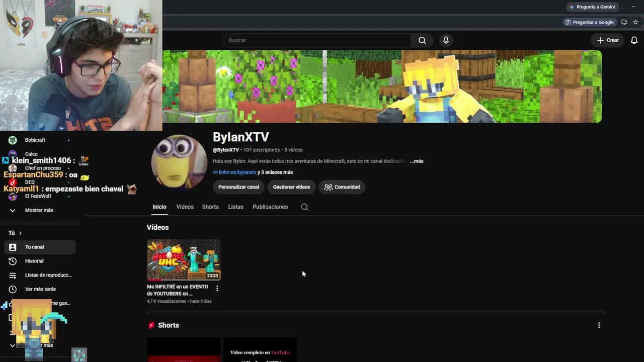Screen dimensions: 644x362
Task: Show the 3 enlaces más links
Action: click(x=275, y=172)
